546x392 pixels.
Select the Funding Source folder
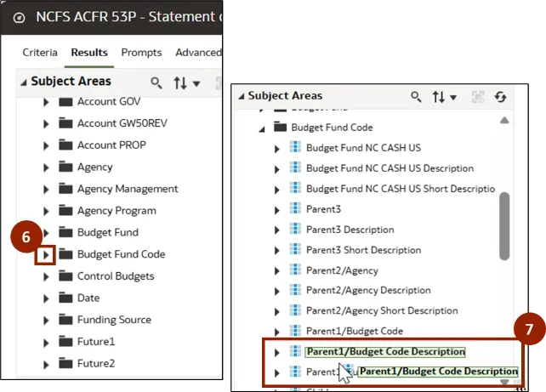click(114, 320)
